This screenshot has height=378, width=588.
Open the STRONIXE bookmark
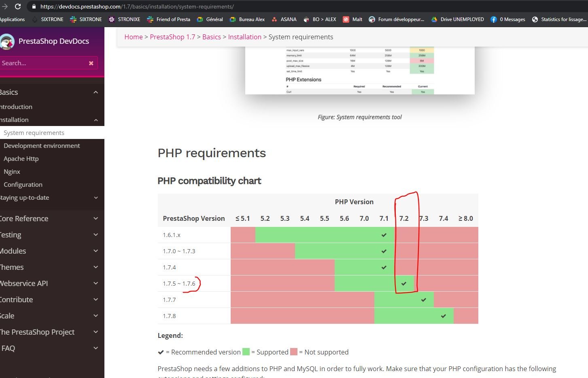pos(125,19)
